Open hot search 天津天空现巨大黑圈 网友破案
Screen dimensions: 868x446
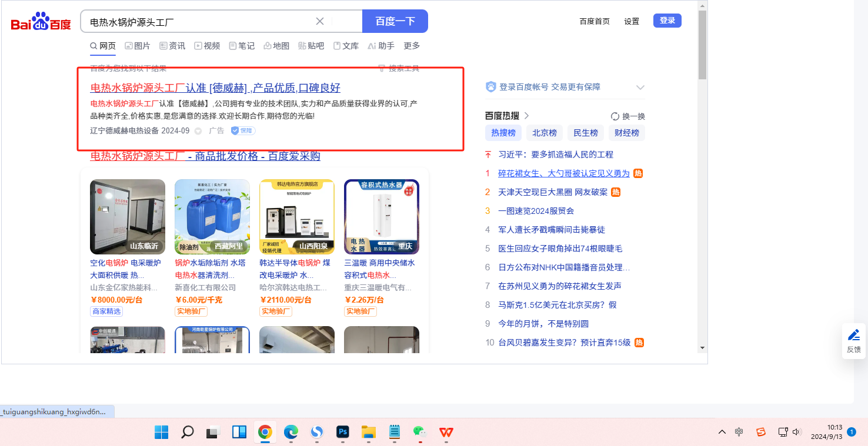click(x=553, y=192)
